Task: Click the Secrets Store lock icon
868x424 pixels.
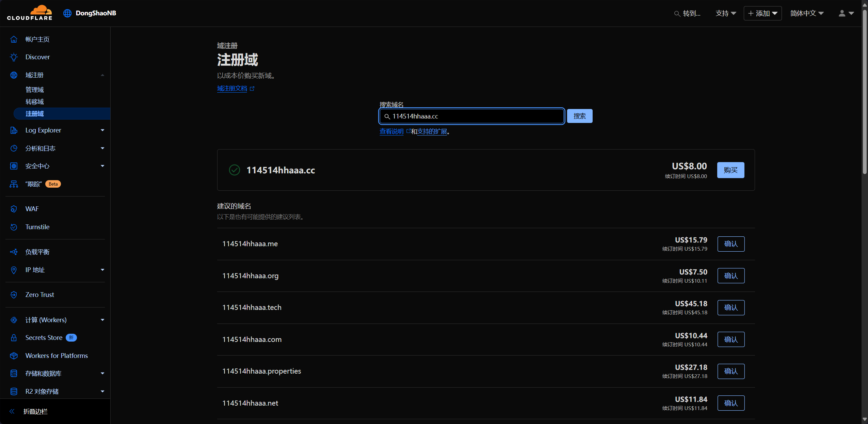Action: point(14,337)
